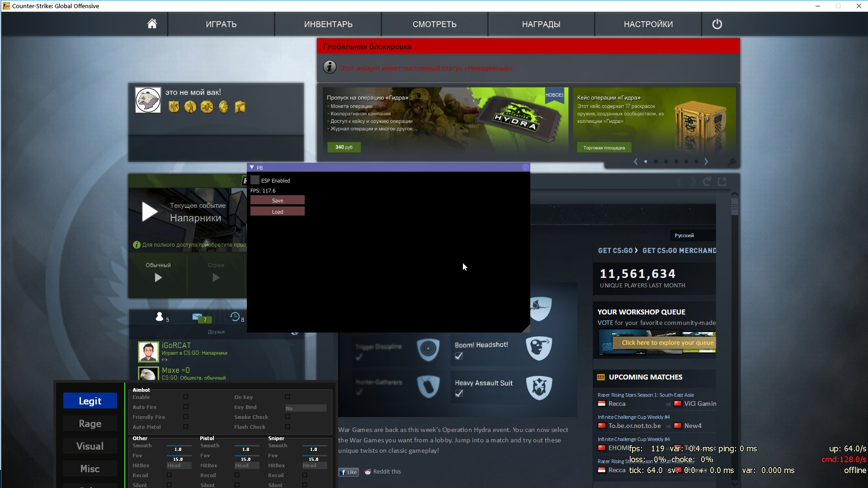868x488 pixels.
Task: Click the refresh icon above news panel
Action: tap(707, 181)
